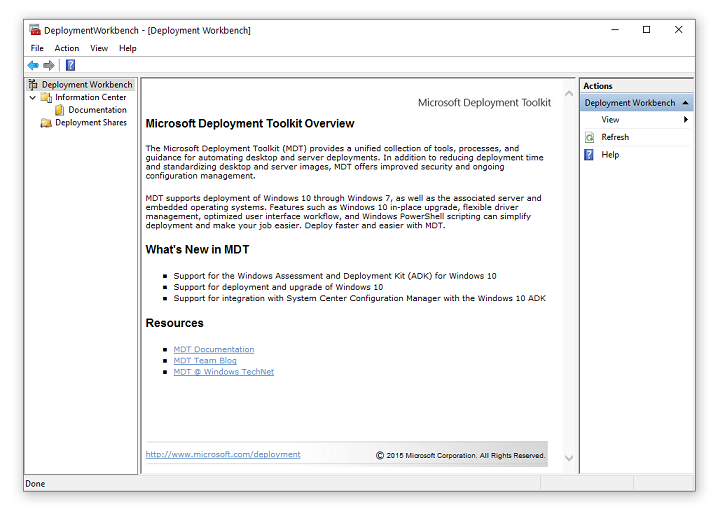
Task: Click the Documentation node icon
Action: pos(60,110)
